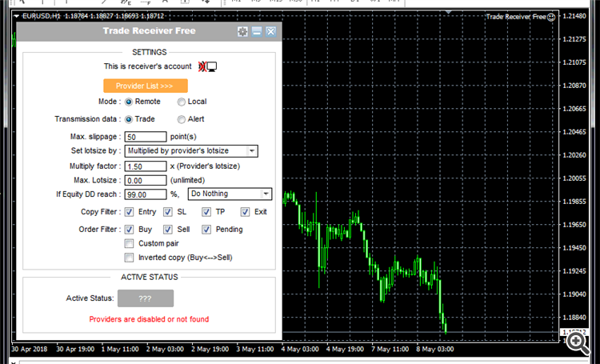600x364 pixels.
Task: Open the Do Nothing action dropdown
Action: (230, 194)
